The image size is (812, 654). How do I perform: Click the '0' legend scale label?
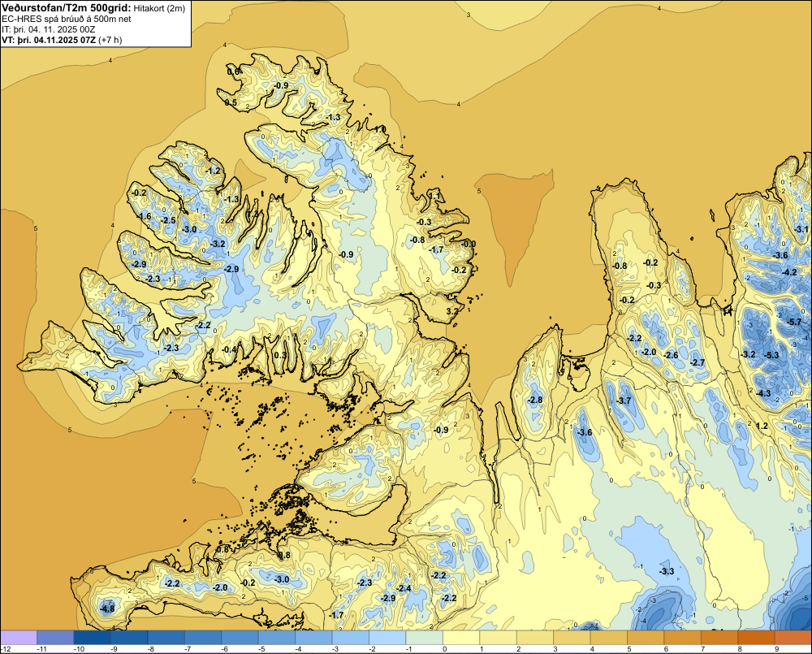point(445,649)
